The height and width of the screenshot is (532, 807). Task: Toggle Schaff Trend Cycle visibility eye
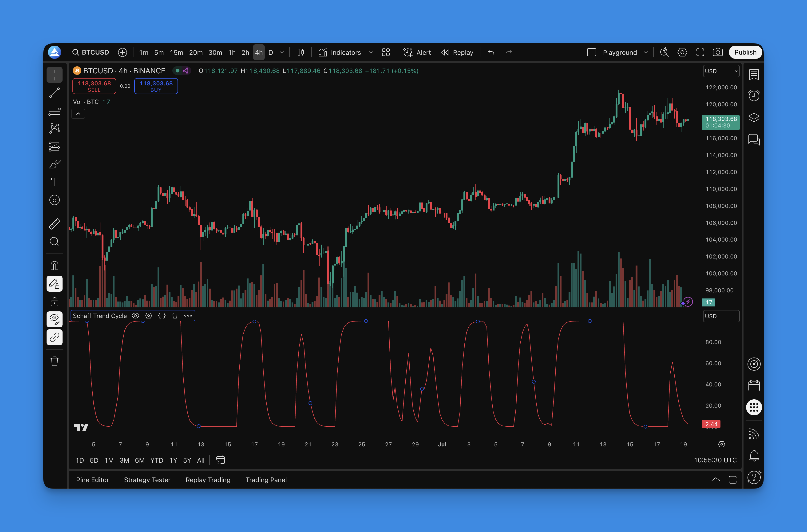point(135,316)
